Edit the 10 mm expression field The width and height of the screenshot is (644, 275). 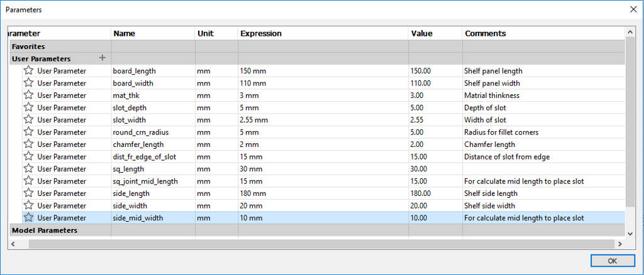[x=323, y=218]
